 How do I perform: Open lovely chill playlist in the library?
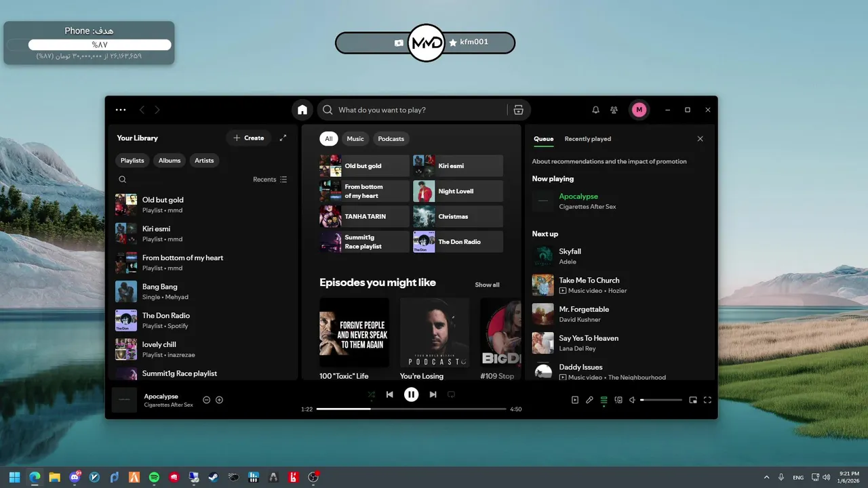(x=203, y=349)
